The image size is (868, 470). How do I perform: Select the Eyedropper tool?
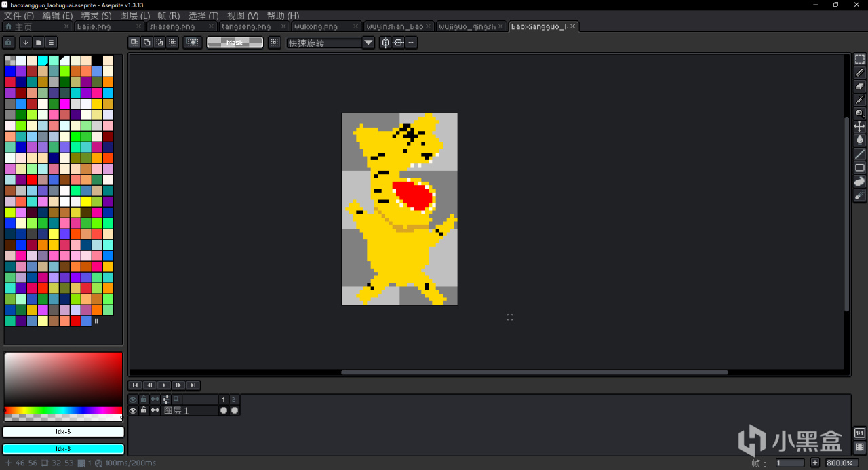coord(859,100)
